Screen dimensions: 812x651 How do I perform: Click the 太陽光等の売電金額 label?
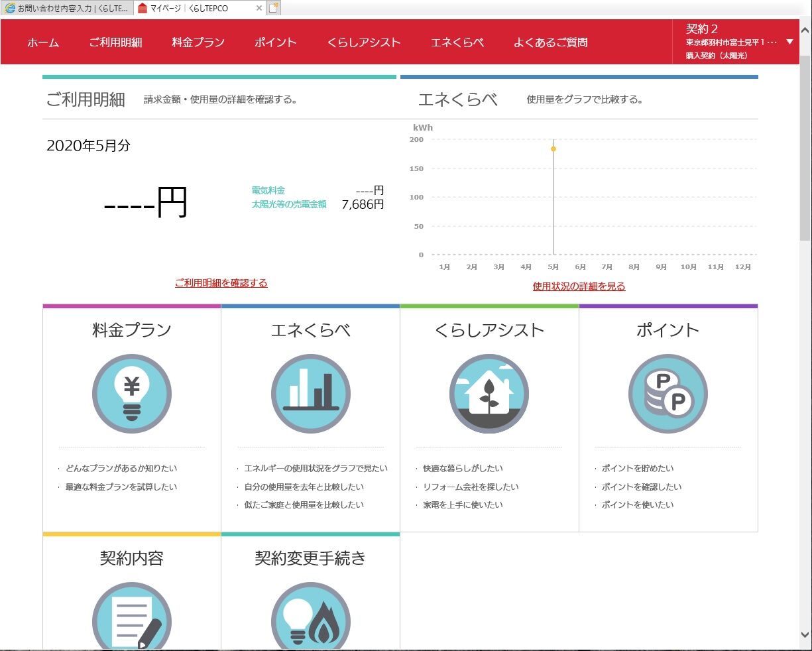289,205
